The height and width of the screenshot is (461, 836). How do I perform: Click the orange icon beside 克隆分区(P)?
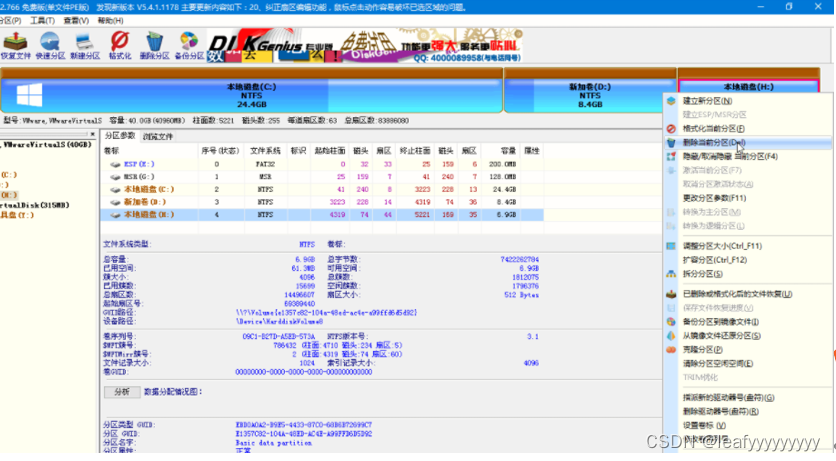[x=671, y=349]
